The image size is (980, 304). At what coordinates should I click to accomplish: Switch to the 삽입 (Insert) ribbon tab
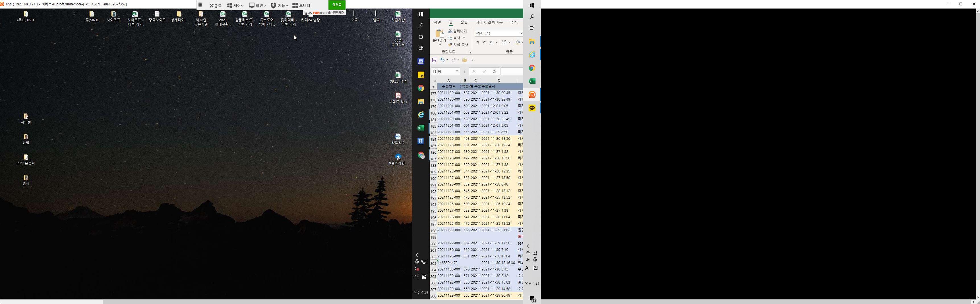click(x=464, y=23)
